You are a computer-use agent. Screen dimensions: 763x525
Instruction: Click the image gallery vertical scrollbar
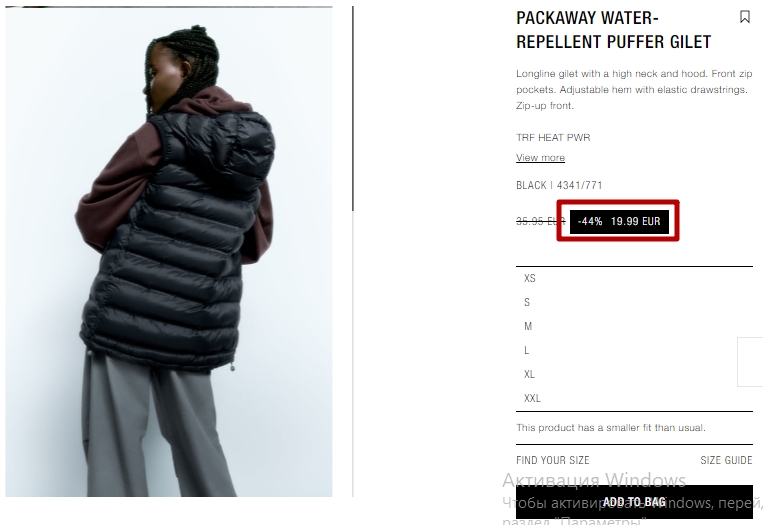pyautogui.click(x=353, y=109)
